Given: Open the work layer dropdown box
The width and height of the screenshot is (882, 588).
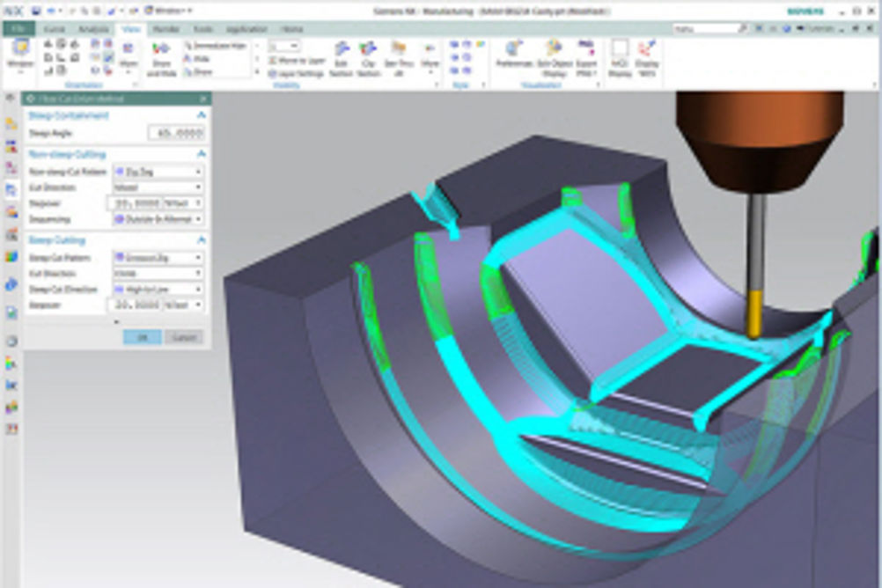Looking at the screenshot, I should coord(284,46).
